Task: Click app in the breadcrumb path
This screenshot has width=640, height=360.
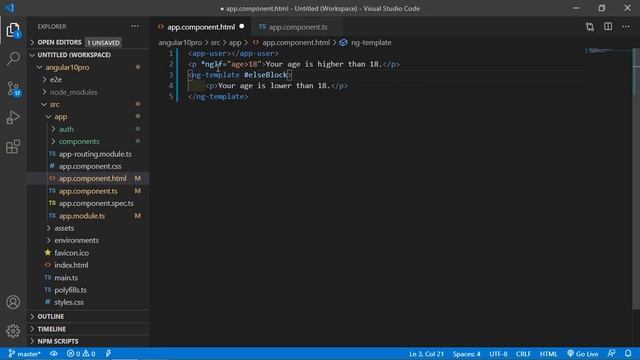Action: (235, 42)
